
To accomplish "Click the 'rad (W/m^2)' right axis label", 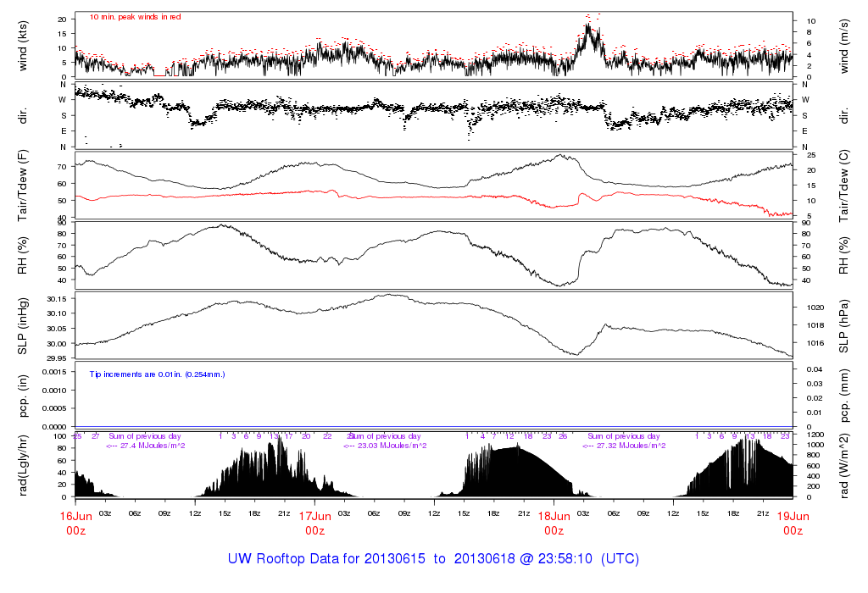I will coord(844,464).
